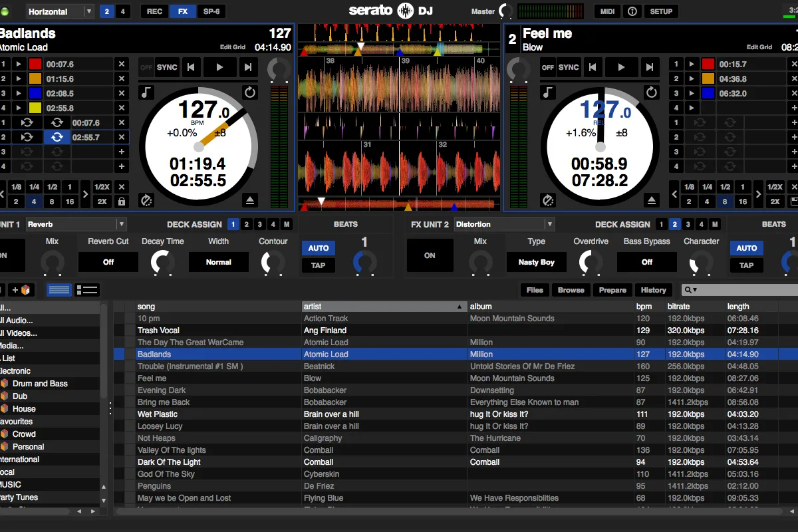This screenshot has width=798, height=532.
Task: Click slip mode icon on right deck
Action: tap(547, 200)
